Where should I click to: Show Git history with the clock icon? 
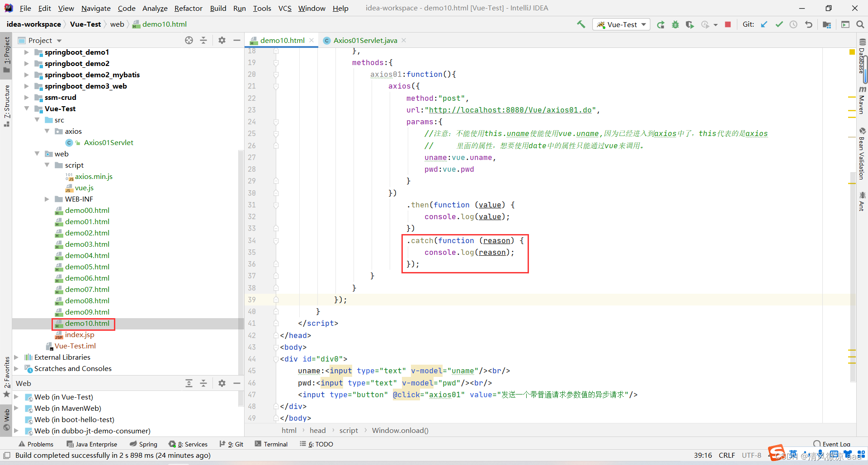[x=793, y=24]
